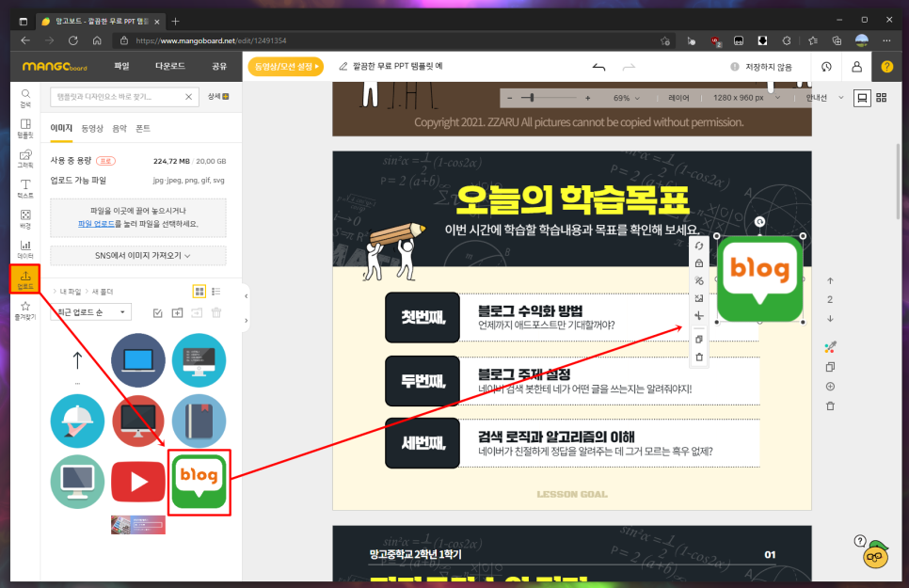Create a new folder in uploads
Viewport: 909px width, 588px height.
pyautogui.click(x=178, y=313)
